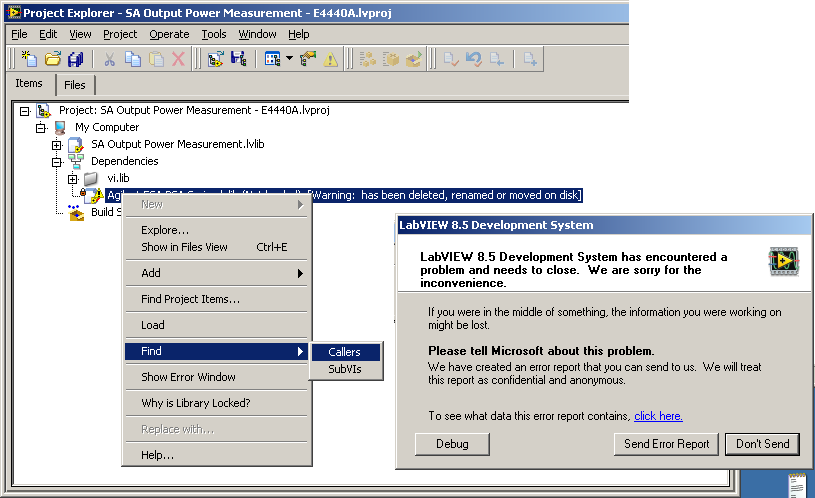Click the source control get-latest document icon
The width and height of the screenshot is (815, 498).
[496, 59]
